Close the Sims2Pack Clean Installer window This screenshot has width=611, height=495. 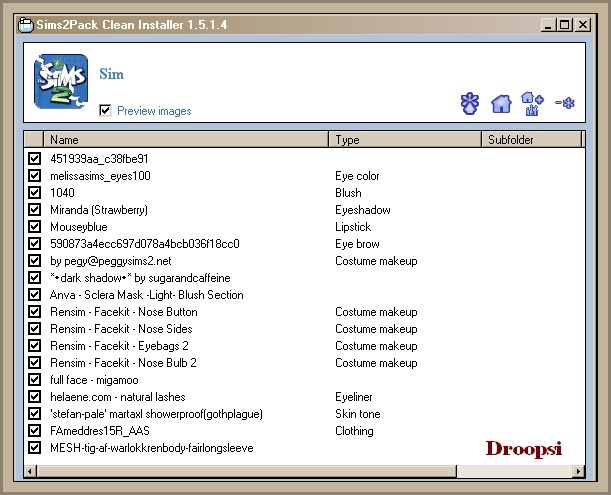583,25
